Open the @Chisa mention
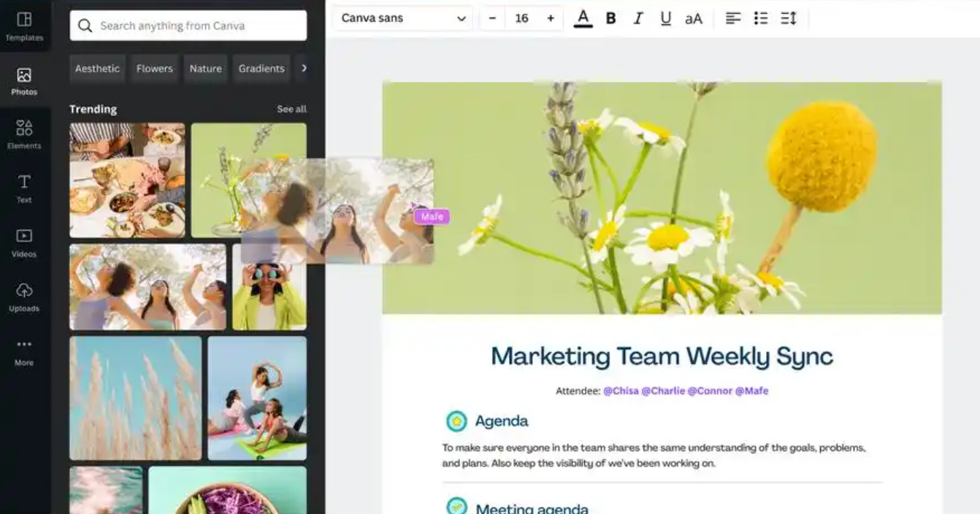This screenshot has width=980, height=514. 621,391
